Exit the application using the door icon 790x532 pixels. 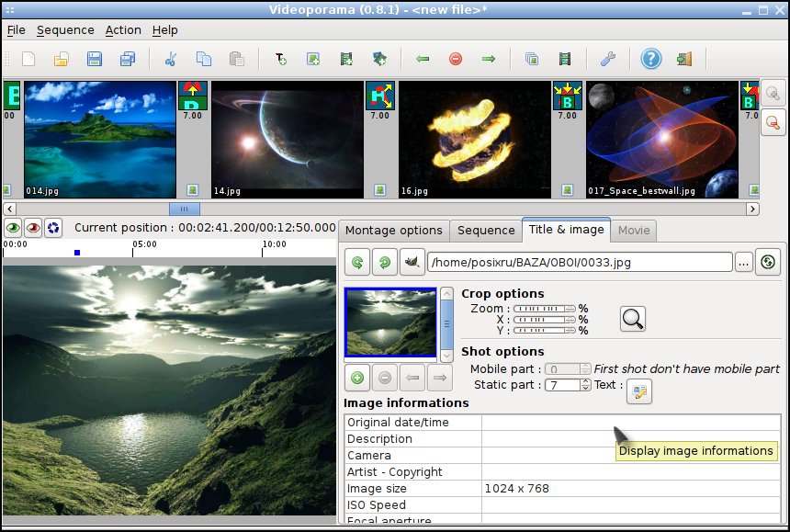tap(684, 59)
